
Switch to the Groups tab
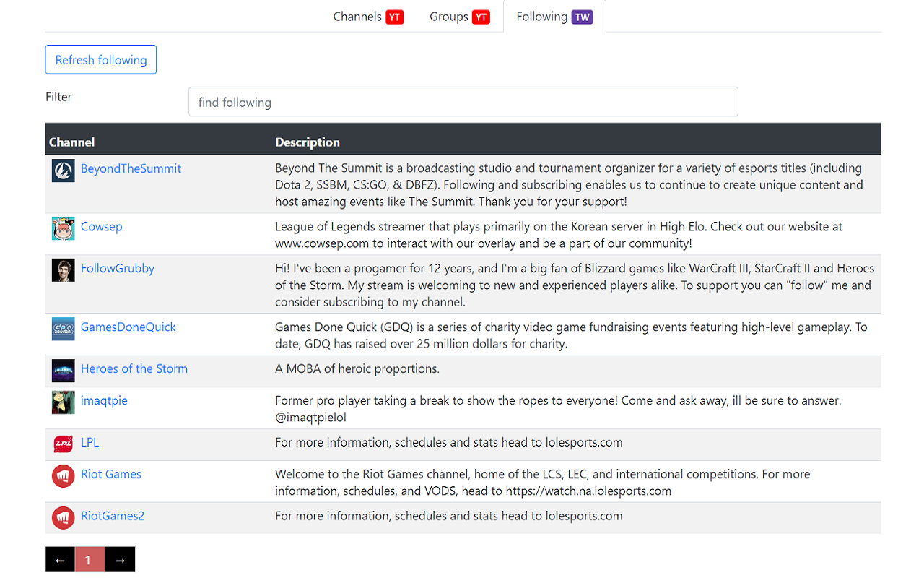point(460,17)
